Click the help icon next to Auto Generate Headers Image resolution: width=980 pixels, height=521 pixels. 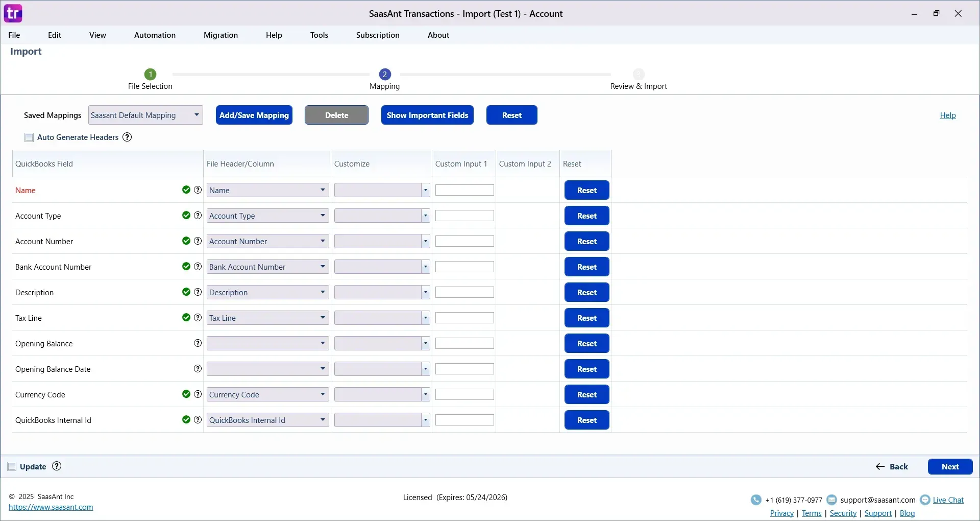[127, 137]
